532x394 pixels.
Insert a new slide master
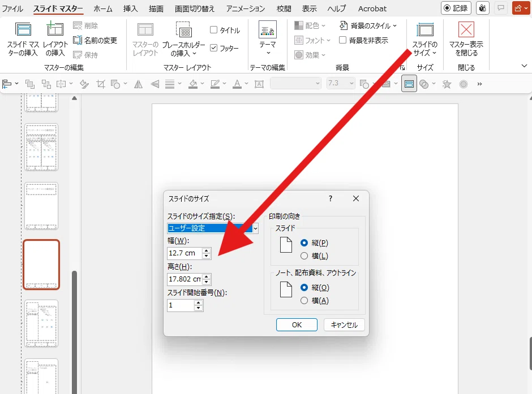(x=23, y=39)
